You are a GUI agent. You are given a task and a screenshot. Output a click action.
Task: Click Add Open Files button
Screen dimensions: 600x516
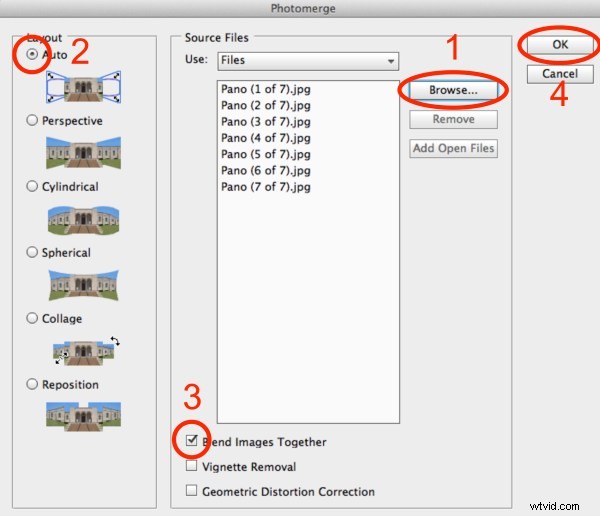tap(453, 148)
